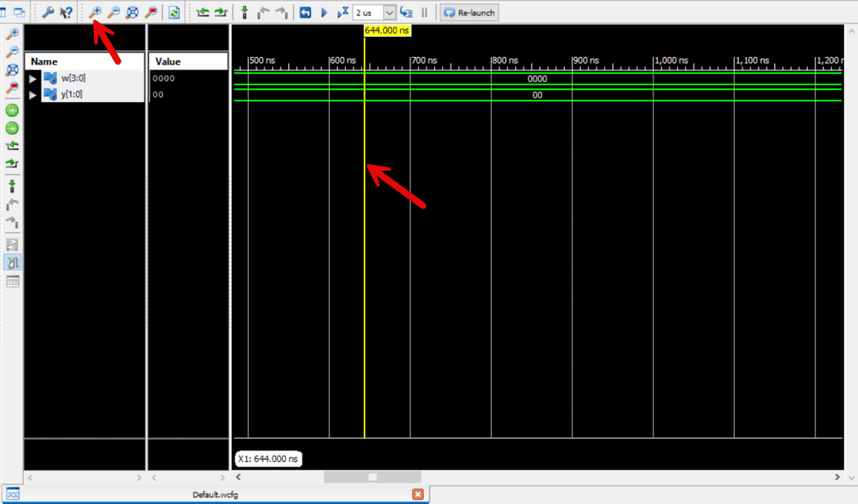858x504 pixels.
Task: Pause the running simulation
Action: click(x=424, y=13)
